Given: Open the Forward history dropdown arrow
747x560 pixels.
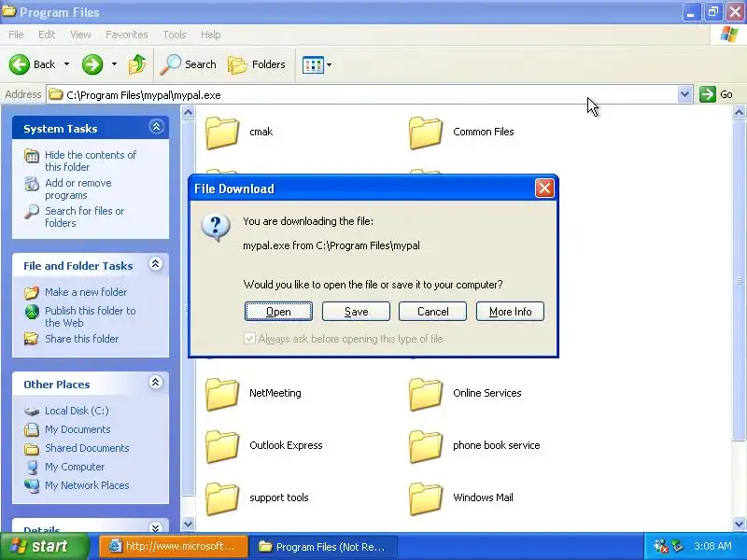Looking at the screenshot, I should [114, 64].
